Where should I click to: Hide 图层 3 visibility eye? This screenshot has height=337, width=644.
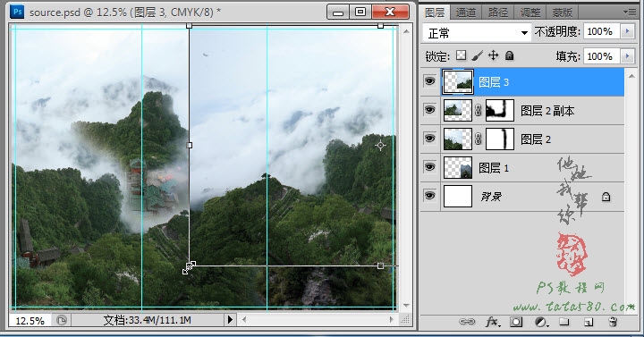[429, 81]
